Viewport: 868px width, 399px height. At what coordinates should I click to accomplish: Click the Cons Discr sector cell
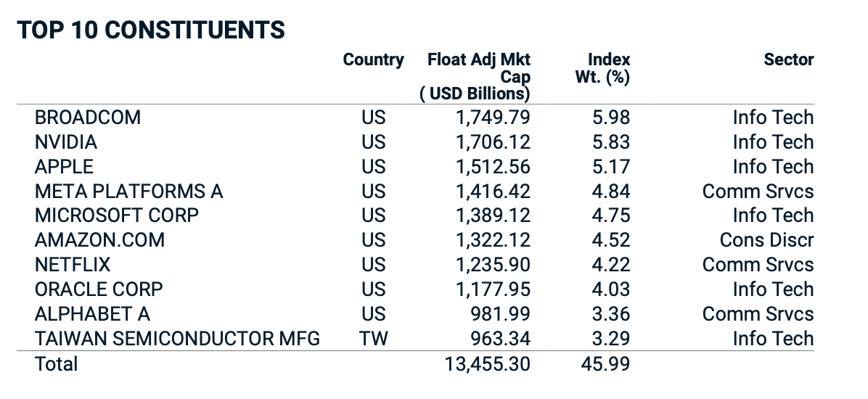(766, 240)
